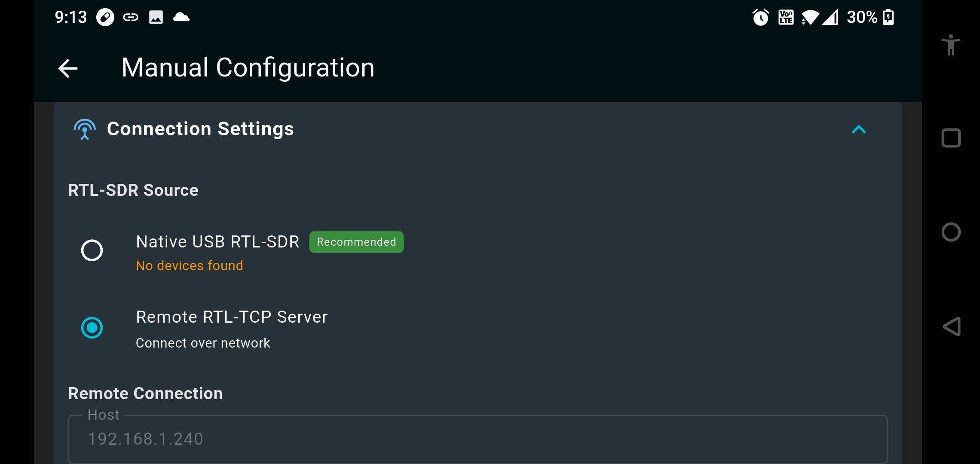
Task: Click the Connection Settings header title
Action: pyautogui.click(x=200, y=129)
